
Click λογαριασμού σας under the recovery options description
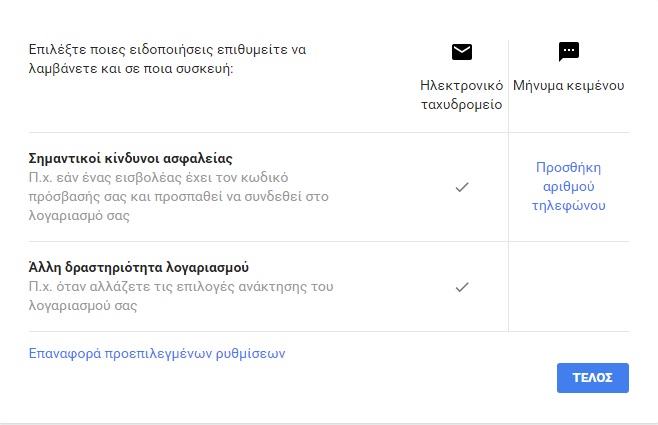[83, 305]
